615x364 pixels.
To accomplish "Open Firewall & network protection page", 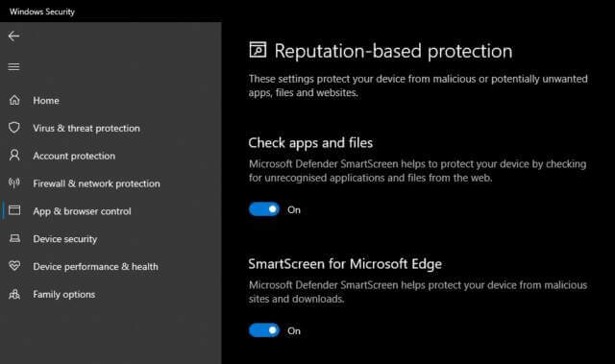I will [x=96, y=183].
